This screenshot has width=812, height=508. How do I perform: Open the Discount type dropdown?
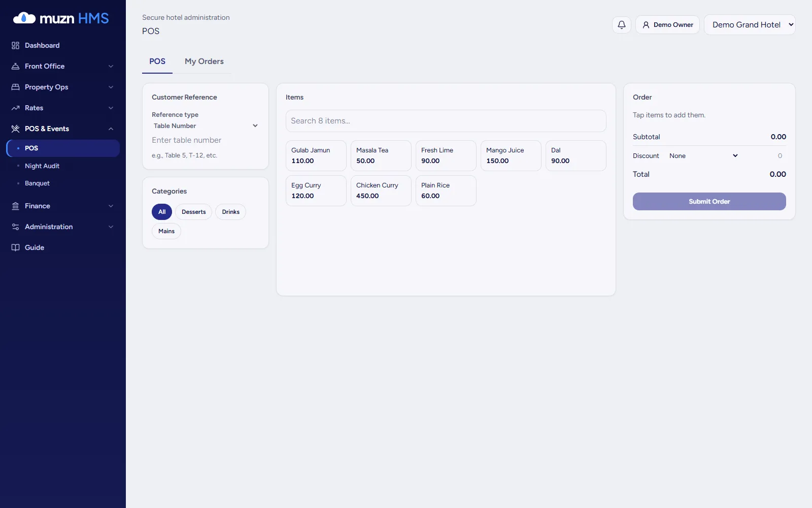(703, 155)
